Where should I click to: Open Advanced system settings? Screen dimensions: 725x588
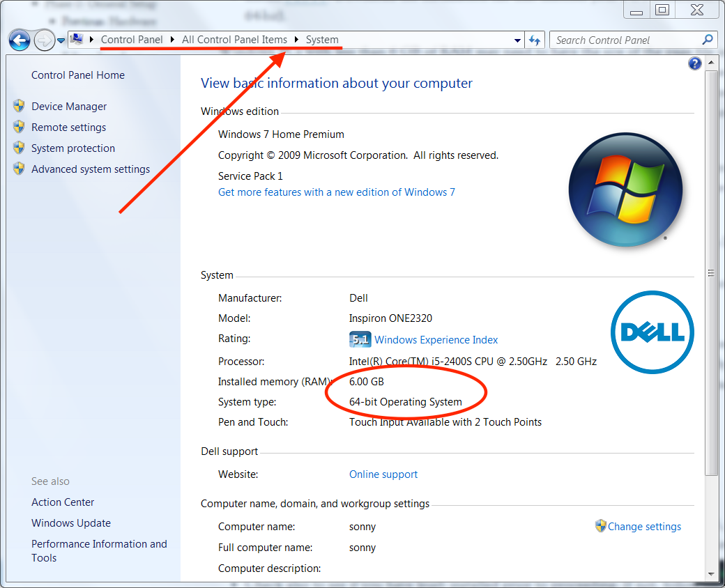91,169
